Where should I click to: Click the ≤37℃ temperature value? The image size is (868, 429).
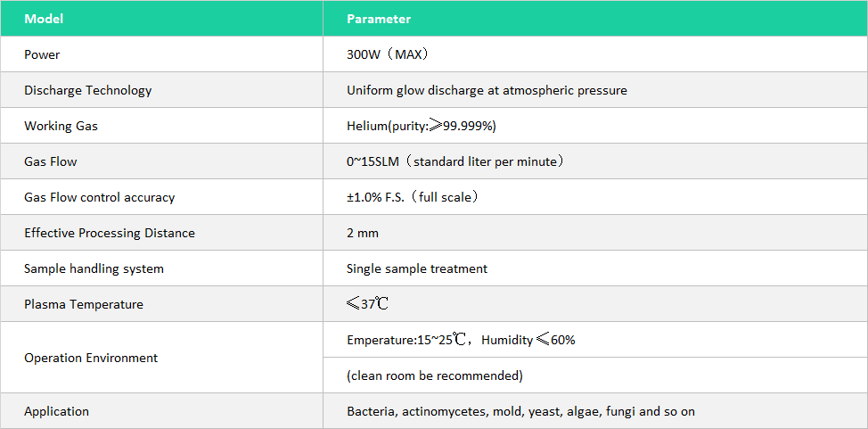coord(367,304)
